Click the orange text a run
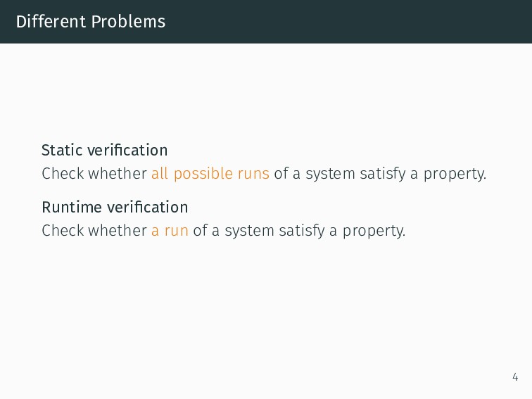The width and height of the screenshot is (532, 399). point(170,230)
